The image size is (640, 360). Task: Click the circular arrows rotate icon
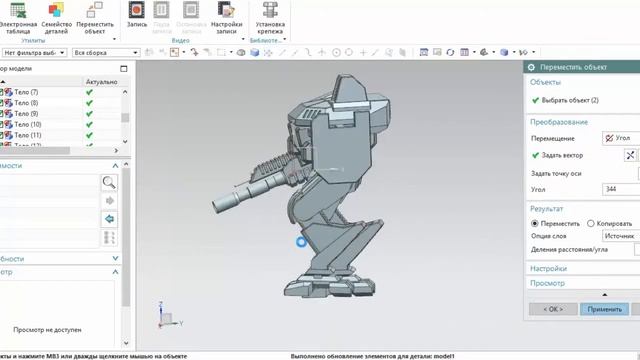450,52
